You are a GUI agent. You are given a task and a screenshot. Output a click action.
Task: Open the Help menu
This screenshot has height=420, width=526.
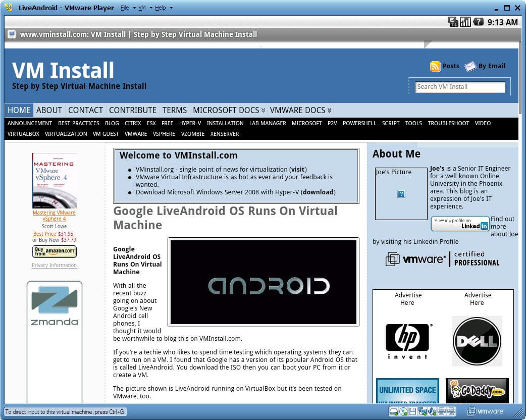click(161, 8)
